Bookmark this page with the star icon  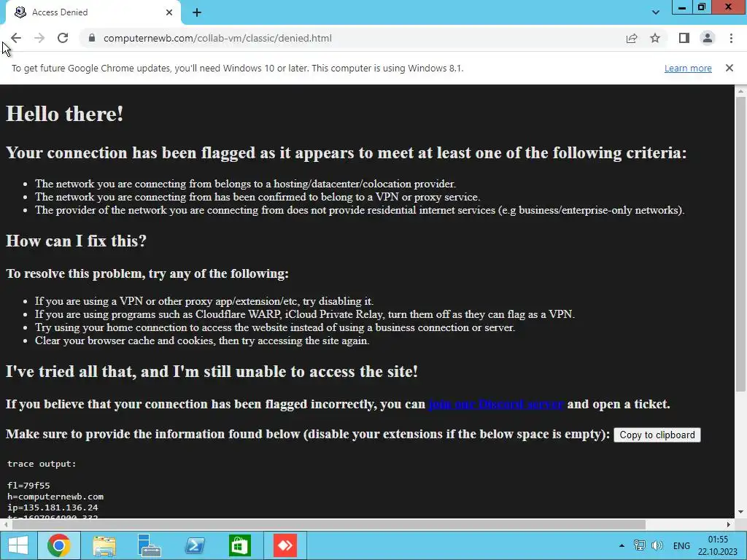(x=655, y=38)
